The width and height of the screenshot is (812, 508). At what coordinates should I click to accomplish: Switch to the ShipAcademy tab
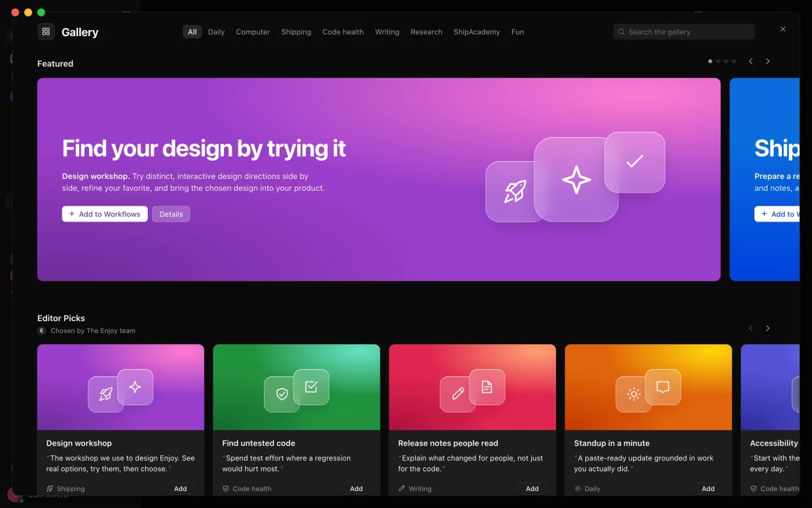tap(477, 31)
